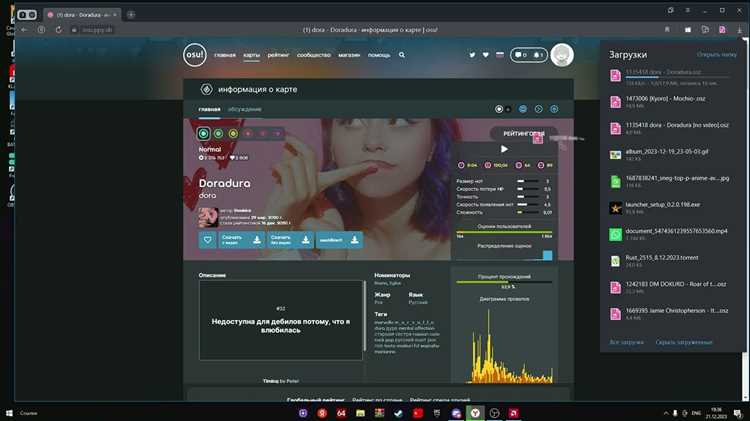The height and width of the screenshot is (421, 750).
Task: Hide downloaded items link
Action: 684,342
